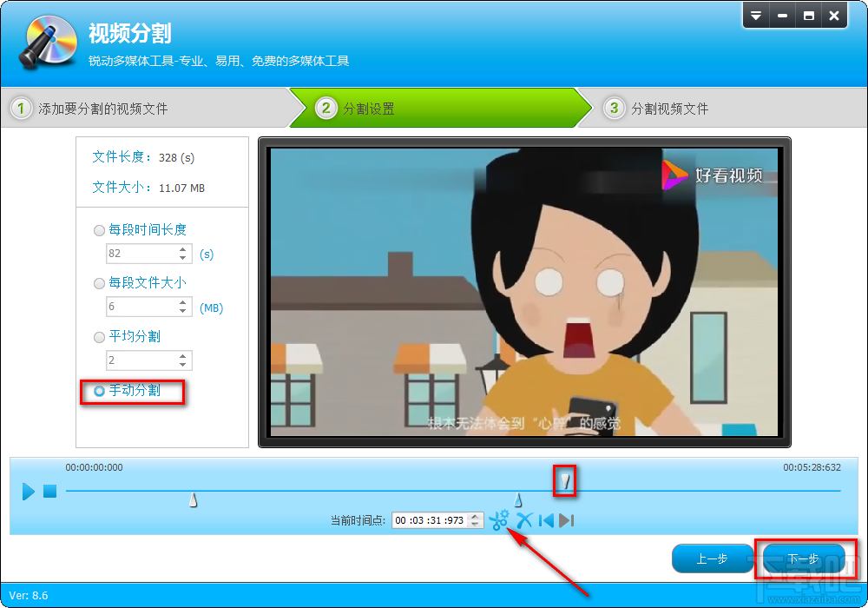Click the 文件大小 11.07 MB text
Viewport: 868px width, 608px height.
point(148,188)
